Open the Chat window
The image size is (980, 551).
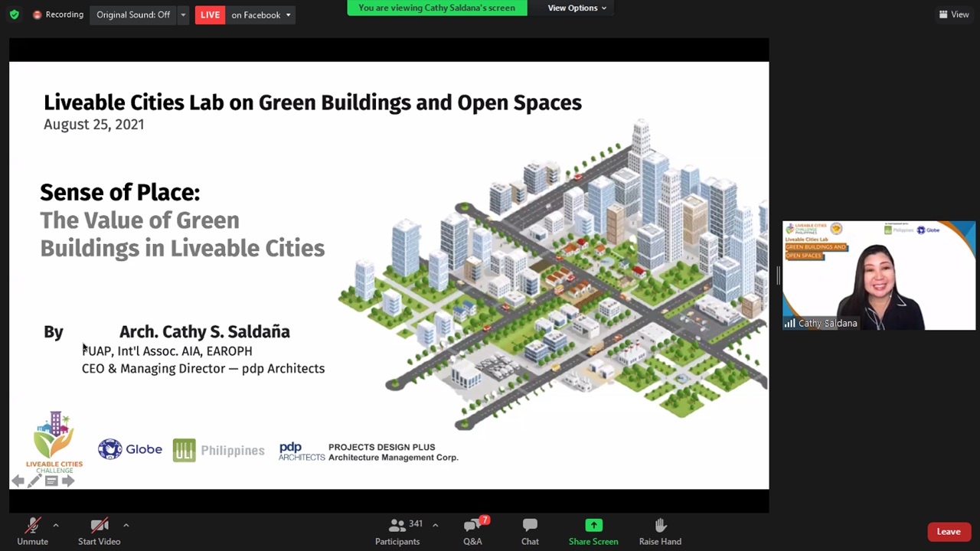point(530,531)
